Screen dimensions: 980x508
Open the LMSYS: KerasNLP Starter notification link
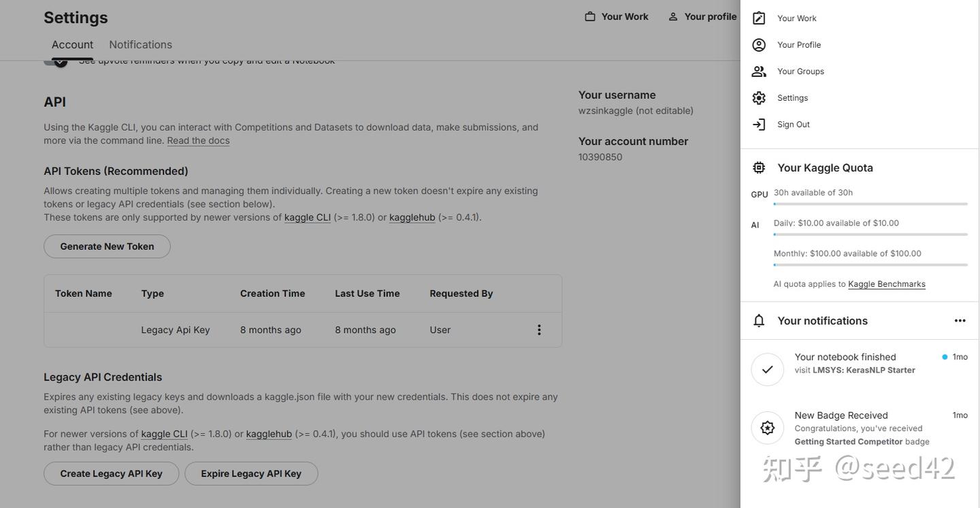point(864,370)
